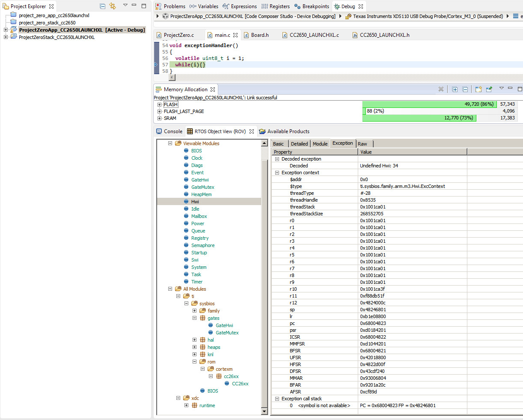Click the module tree scrollbar down arrow
This screenshot has width=523, height=420.
pos(264,411)
